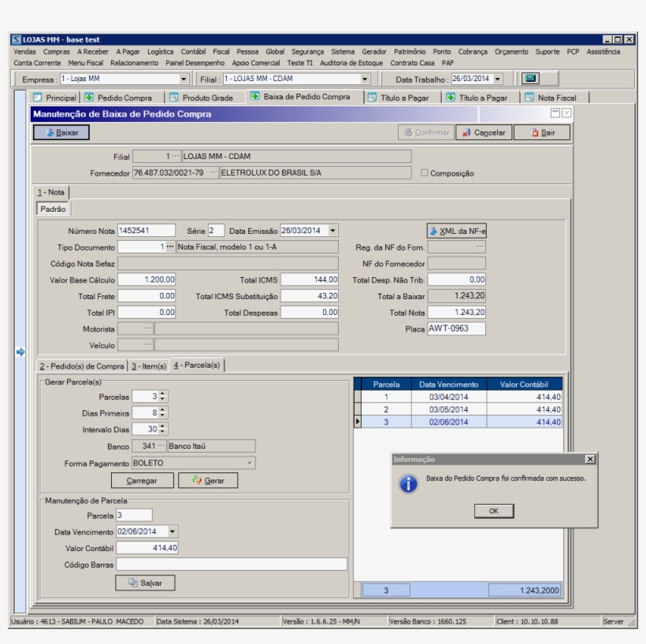Click the Baixar button with download icon

[61, 133]
